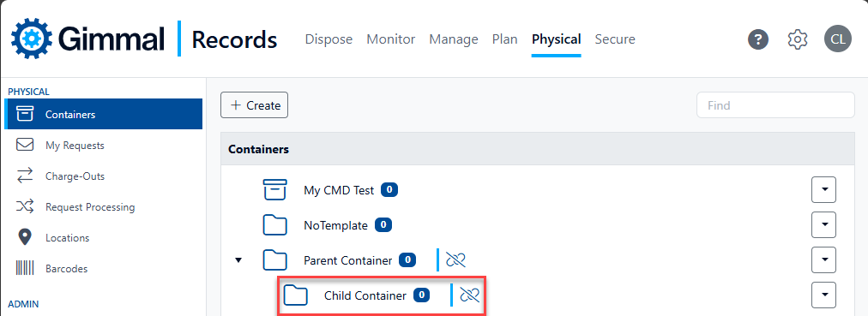Click the unlink icon beside Child Container
The width and height of the screenshot is (868, 316).
tap(469, 295)
